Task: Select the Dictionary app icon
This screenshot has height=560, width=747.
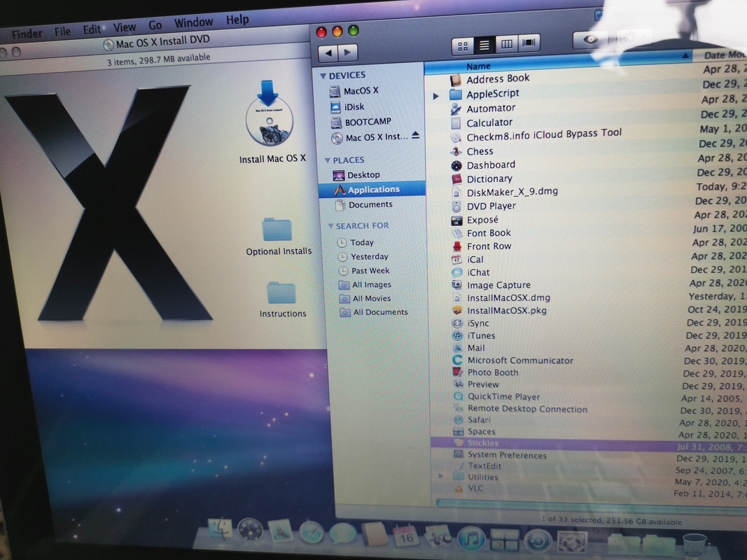Action: tap(456, 179)
